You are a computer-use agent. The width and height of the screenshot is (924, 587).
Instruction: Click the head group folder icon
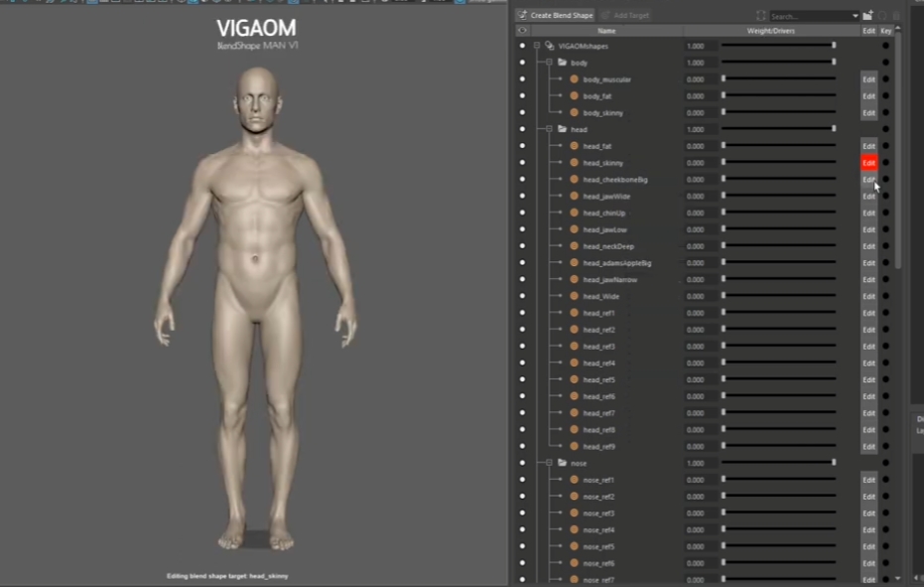(x=562, y=128)
